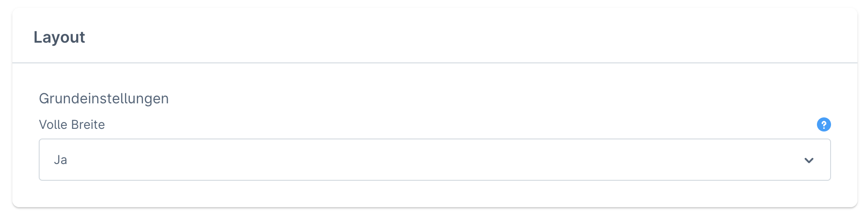The image size is (868, 219).
Task: Click the Volle Breite label
Action: coord(72,125)
